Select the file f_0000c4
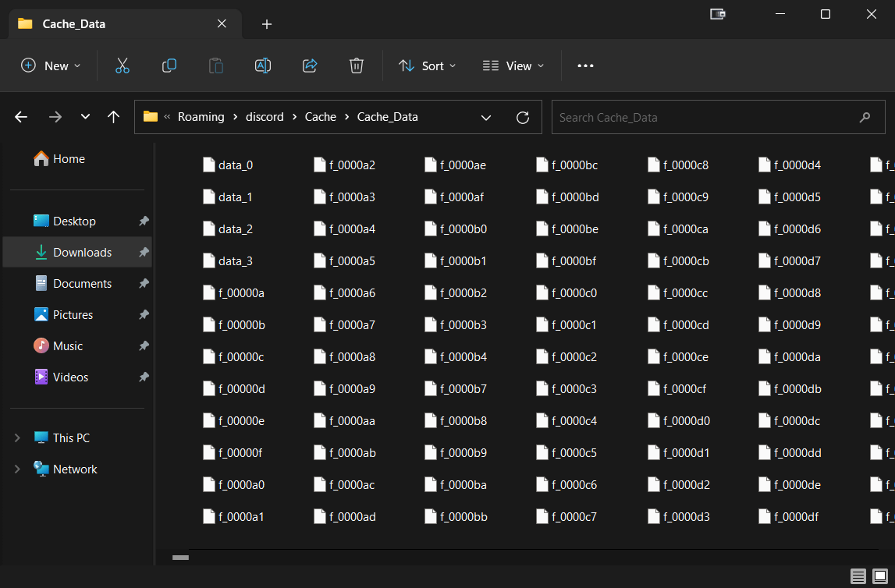This screenshot has width=895, height=588. [x=566, y=420]
